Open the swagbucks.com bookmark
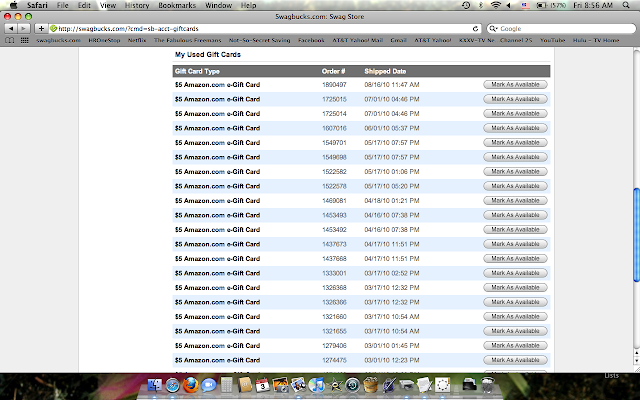Viewport: 640px width, 400px height. pyautogui.click(x=58, y=40)
